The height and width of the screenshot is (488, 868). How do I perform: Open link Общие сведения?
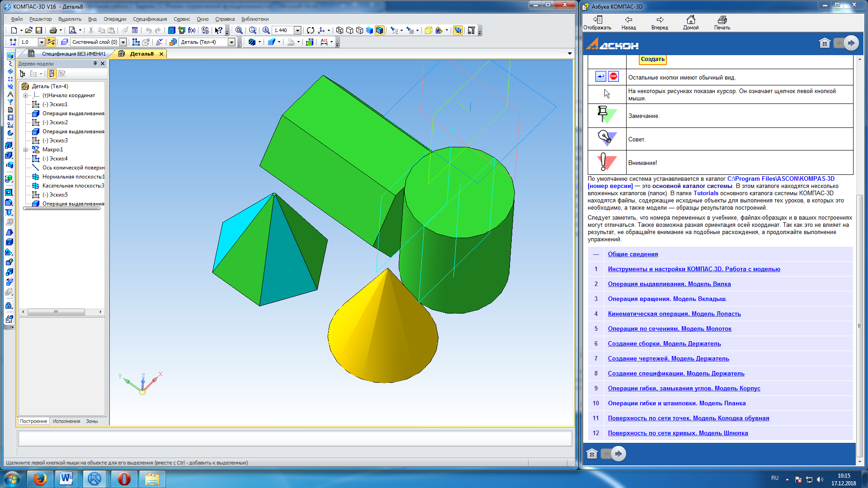(x=633, y=254)
